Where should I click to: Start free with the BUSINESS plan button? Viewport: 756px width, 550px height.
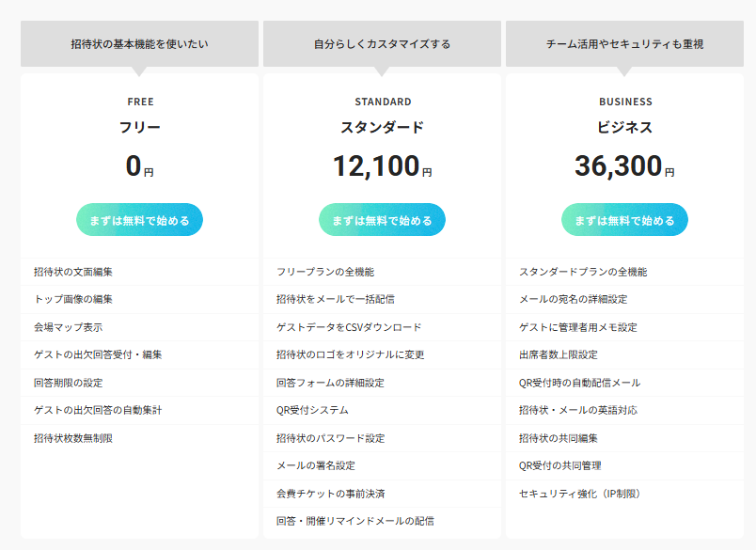pyautogui.click(x=624, y=221)
